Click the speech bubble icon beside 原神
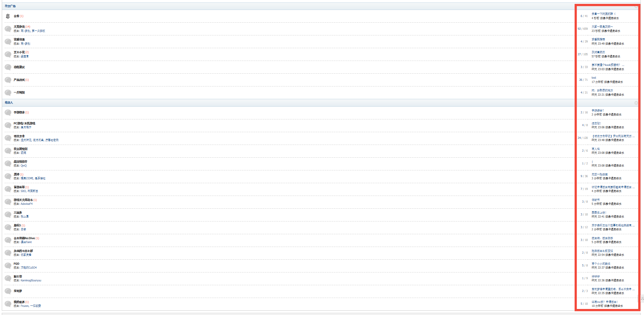 [8, 176]
